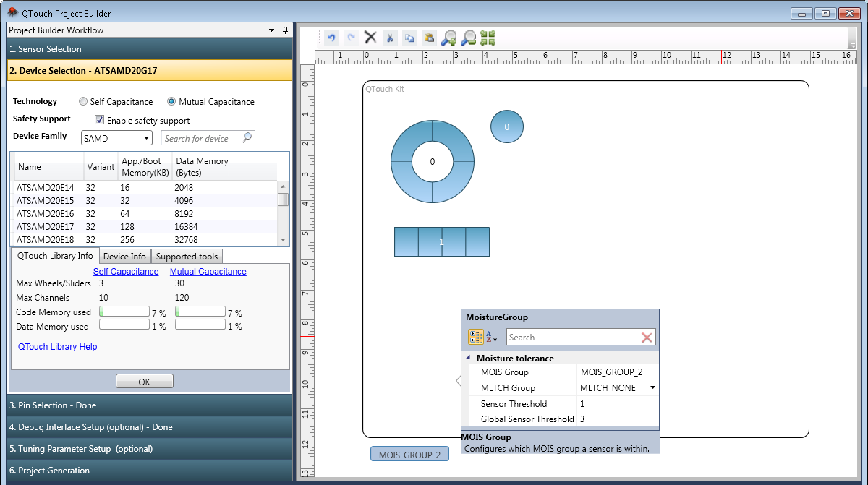The width and height of the screenshot is (868, 485).
Task: Edit the MOIS Group value MOIS_GROUP_2
Action: 618,372
